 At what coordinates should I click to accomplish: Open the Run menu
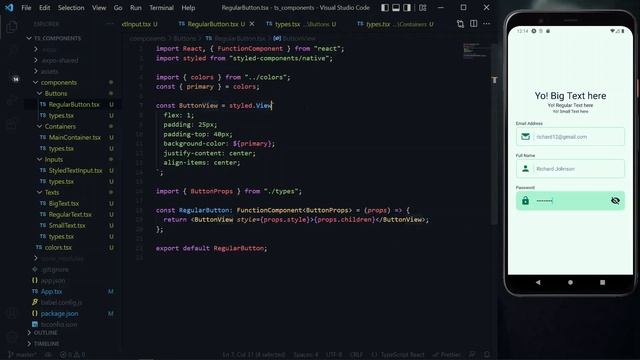tap(136, 8)
